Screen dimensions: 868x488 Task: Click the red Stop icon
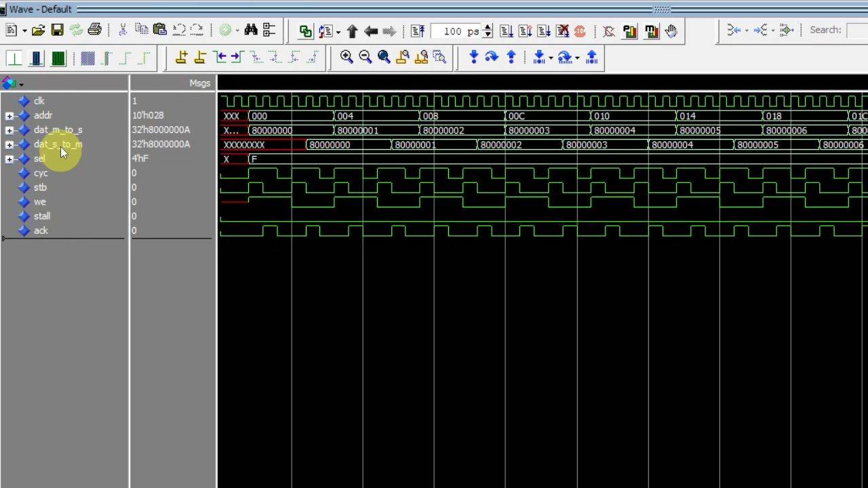click(580, 31)
